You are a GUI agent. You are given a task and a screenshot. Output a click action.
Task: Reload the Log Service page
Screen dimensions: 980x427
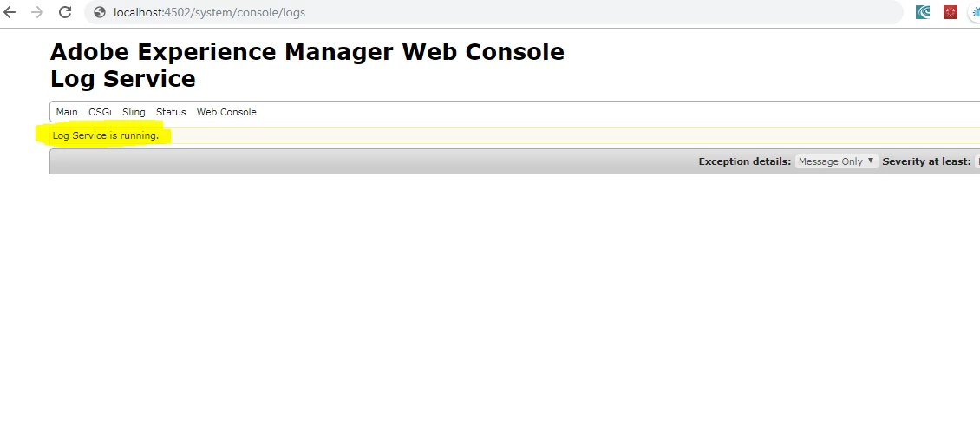(65, 12)
